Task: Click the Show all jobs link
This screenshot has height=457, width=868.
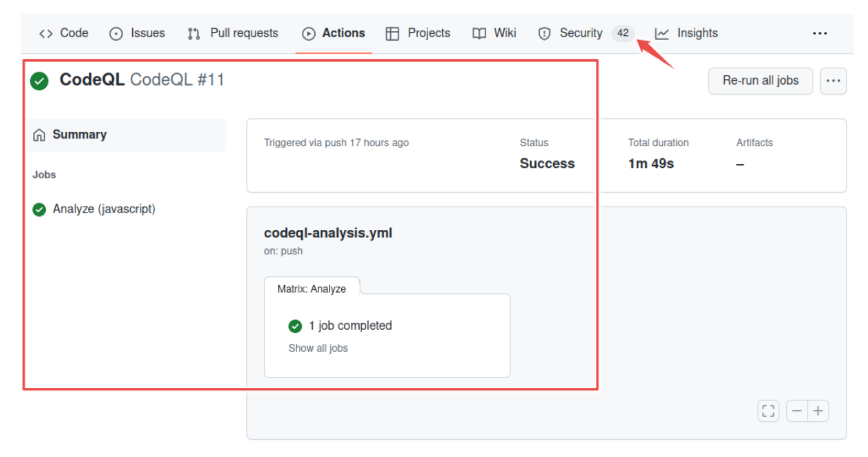Action: pyautogui.click(x=318, y=348)
